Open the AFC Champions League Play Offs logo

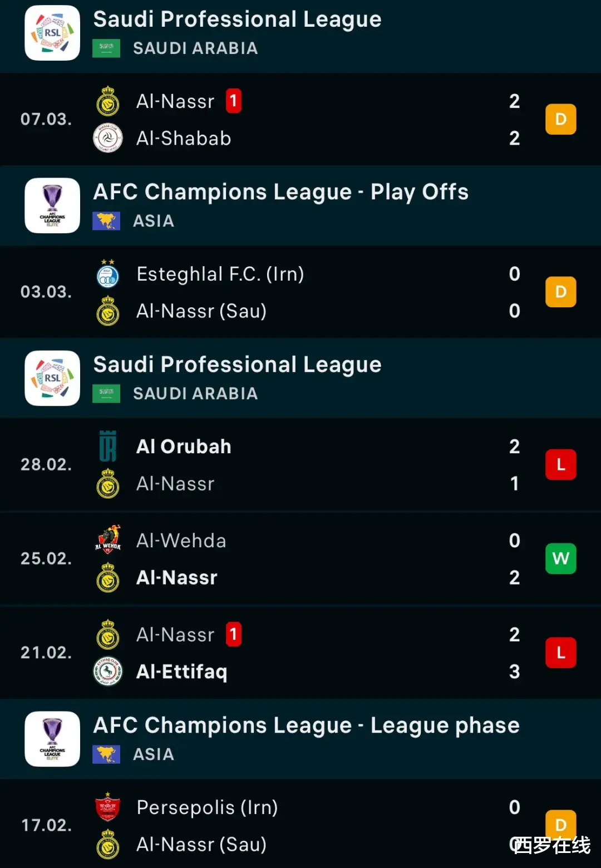point(52,205)
